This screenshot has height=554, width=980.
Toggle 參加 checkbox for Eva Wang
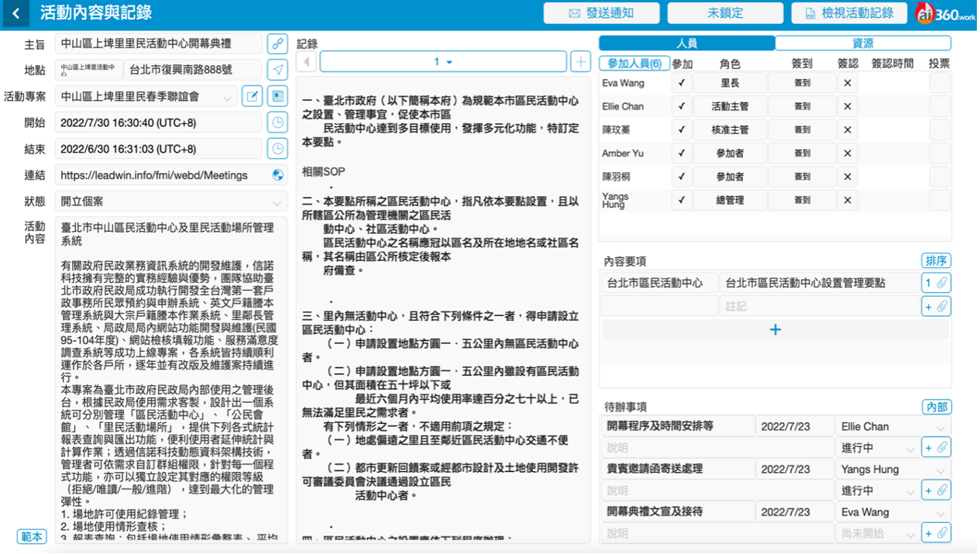coord(681,83)
